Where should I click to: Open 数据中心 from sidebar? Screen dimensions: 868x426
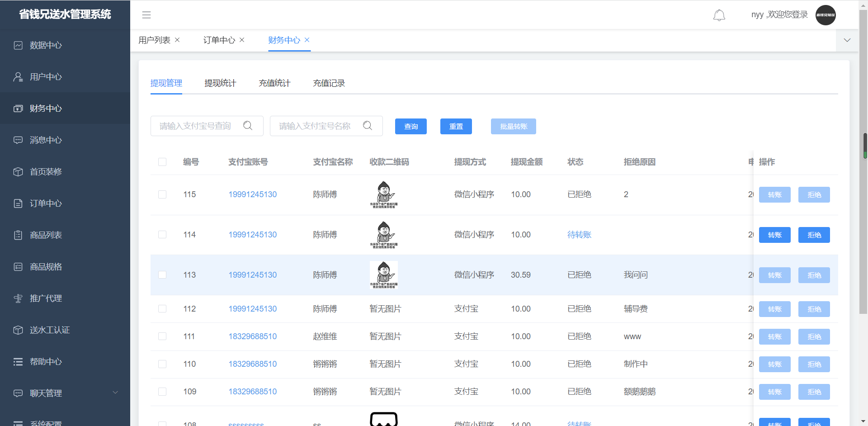[46, 45]
